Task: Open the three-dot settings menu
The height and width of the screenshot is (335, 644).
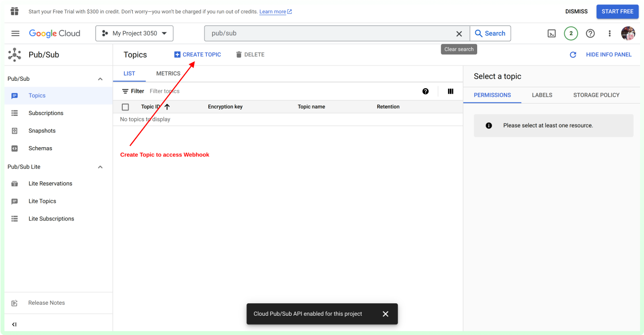Action: pos(609,34)
